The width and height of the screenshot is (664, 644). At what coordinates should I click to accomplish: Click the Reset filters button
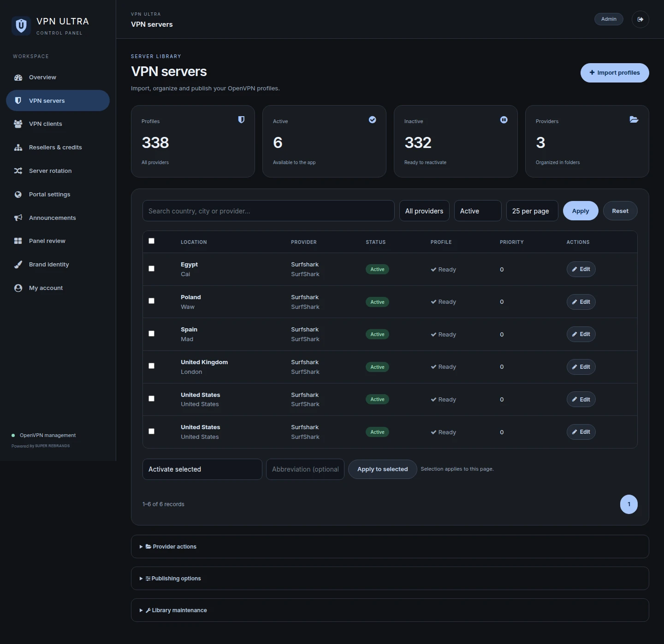tap(620, 211)
